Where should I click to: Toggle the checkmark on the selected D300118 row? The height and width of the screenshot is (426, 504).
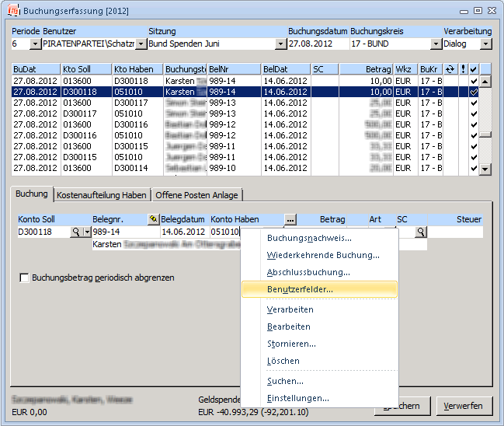click(x=474, y=92)
